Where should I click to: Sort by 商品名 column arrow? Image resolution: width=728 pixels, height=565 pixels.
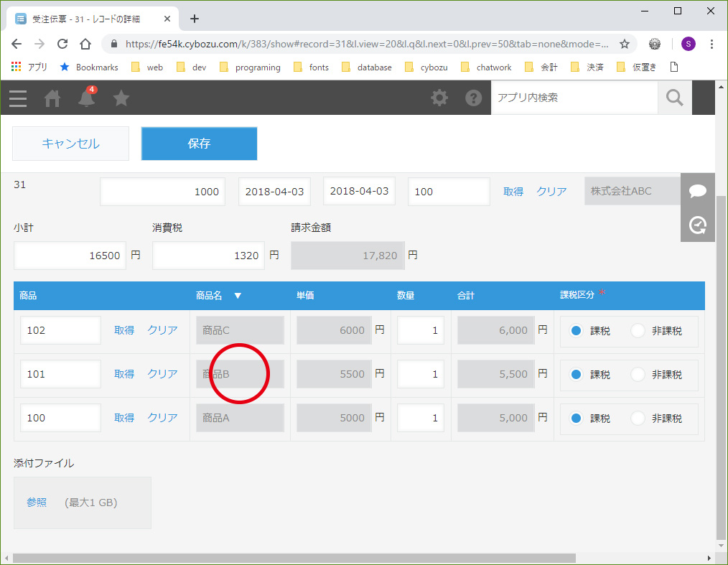238,296
